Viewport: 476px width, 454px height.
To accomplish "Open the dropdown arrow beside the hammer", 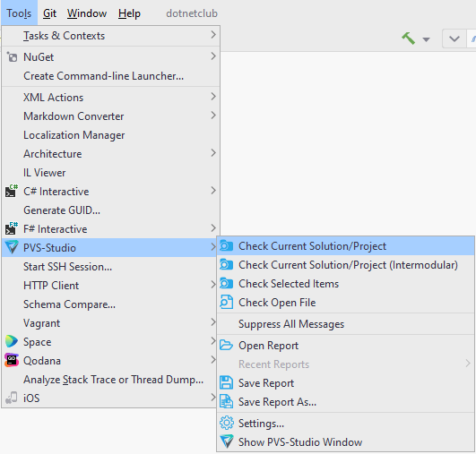I will [426, 39].
